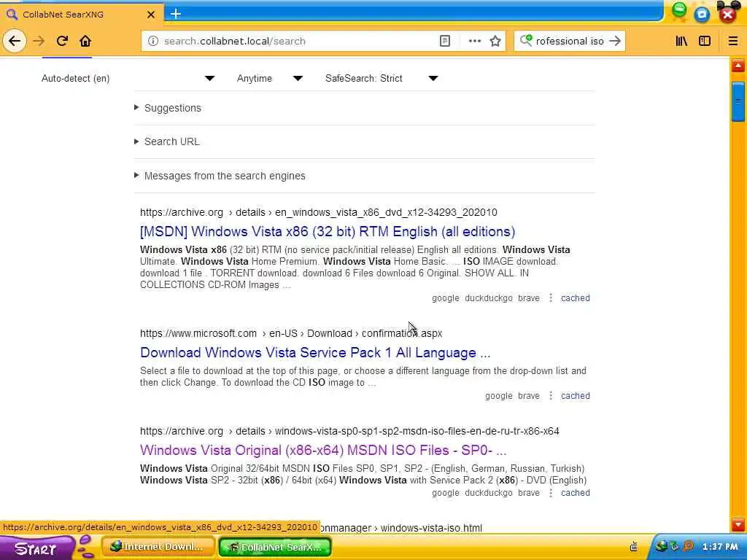Go back to the previous page

pyautogui.click(x=15, y=41)
